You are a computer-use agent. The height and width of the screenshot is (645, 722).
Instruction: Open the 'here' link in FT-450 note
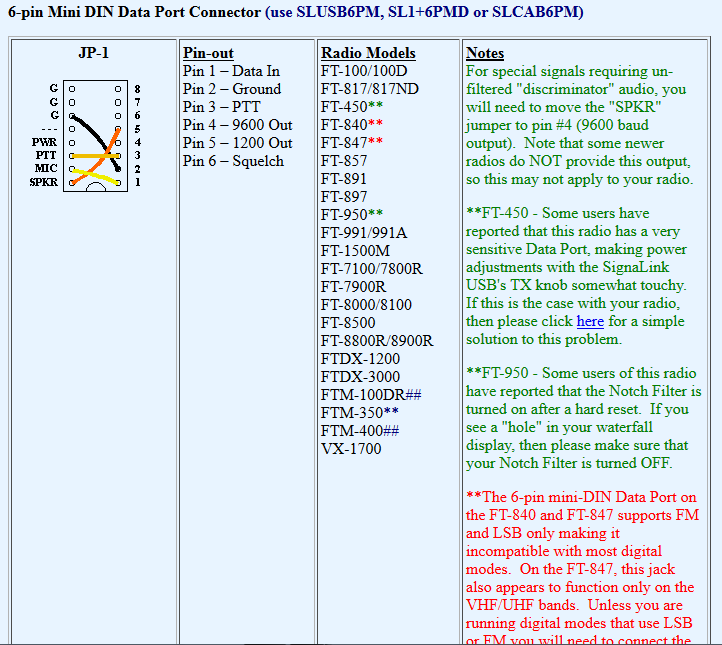pyautogui.click(x=590, y=321)
